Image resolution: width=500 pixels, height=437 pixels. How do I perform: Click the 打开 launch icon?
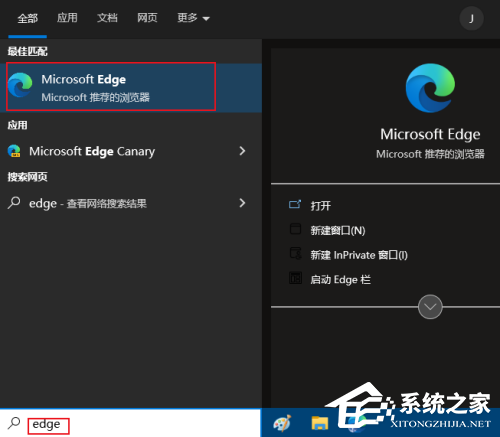coord(295,204)
